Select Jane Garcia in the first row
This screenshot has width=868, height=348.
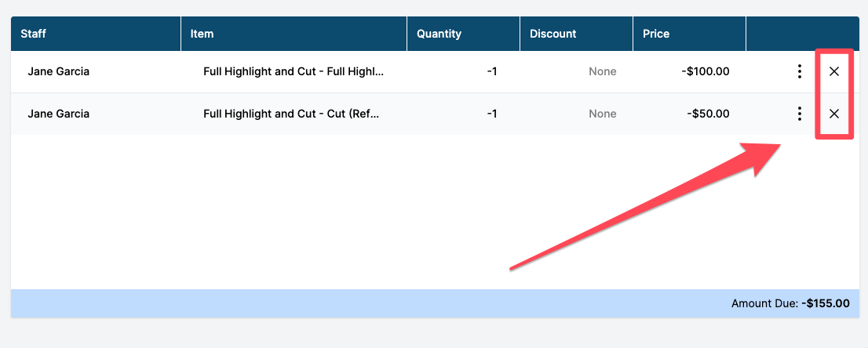coord(58,71)
